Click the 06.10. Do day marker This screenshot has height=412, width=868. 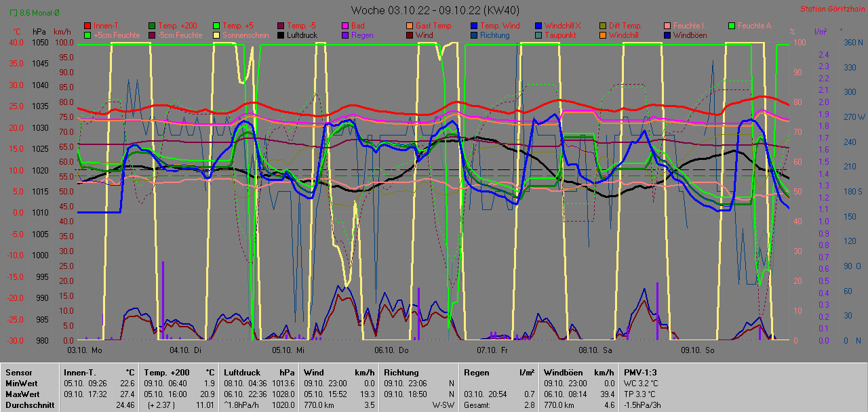(x=391, y=350)
